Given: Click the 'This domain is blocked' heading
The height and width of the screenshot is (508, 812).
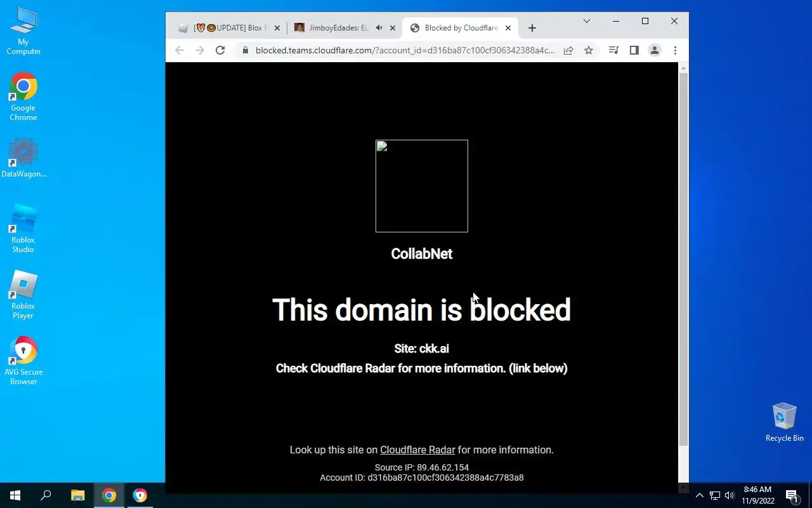Looking at the screenshot, I should [422, 310].
